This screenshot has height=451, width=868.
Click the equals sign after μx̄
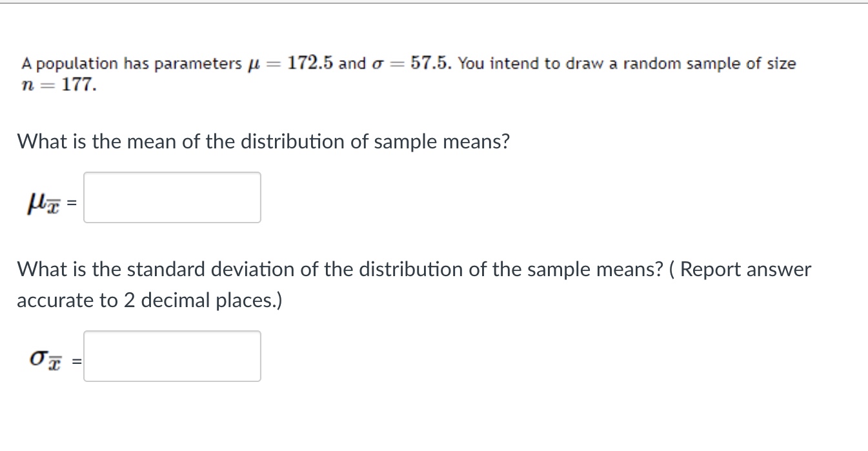70,203
